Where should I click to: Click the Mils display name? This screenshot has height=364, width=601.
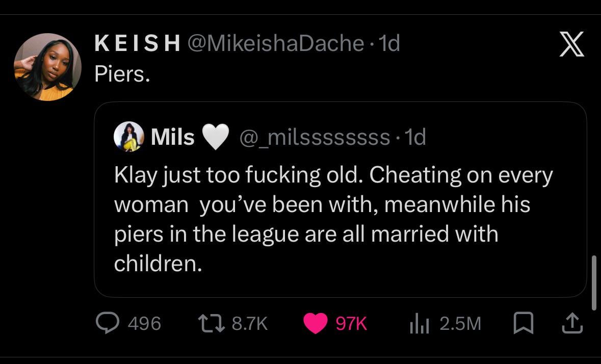coord(173,137)
